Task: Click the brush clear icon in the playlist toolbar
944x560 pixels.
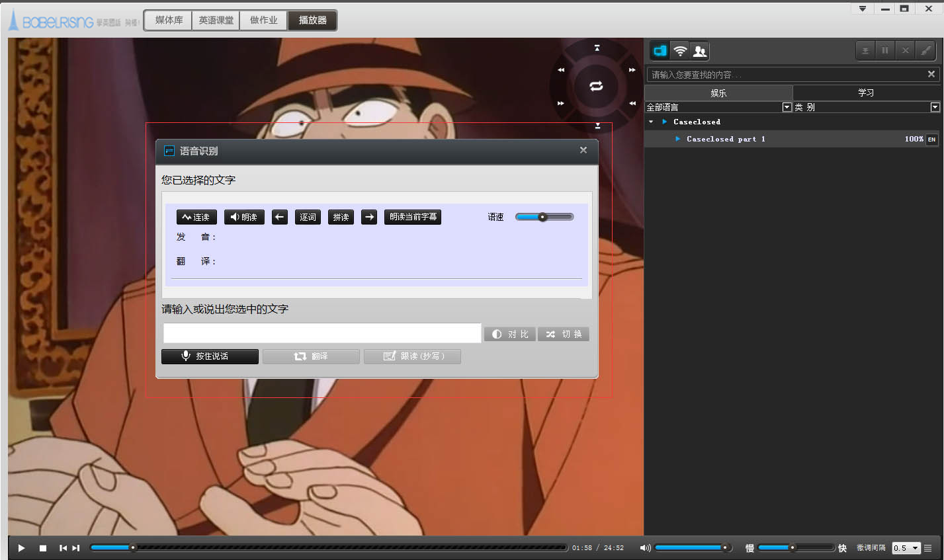Action: pyautogui.click(x=926, y=50)
